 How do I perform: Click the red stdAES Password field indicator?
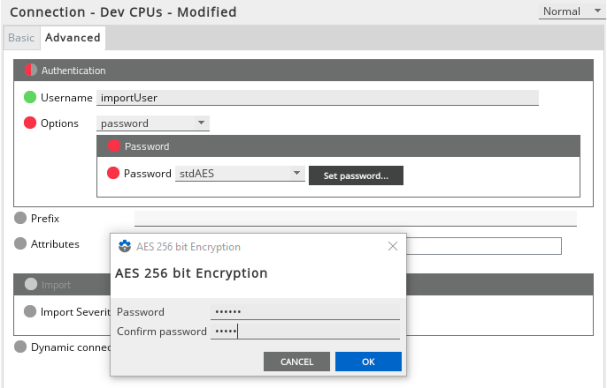[113, 173]
